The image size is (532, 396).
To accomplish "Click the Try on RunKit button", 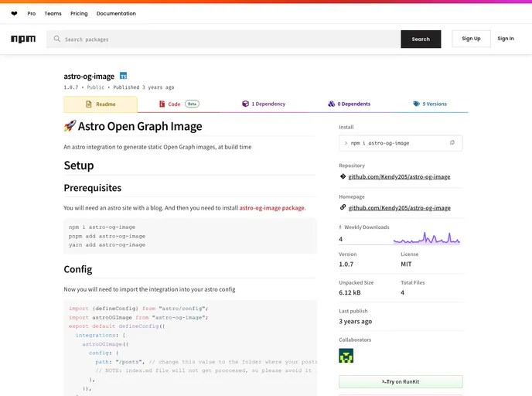I will 401,382.
